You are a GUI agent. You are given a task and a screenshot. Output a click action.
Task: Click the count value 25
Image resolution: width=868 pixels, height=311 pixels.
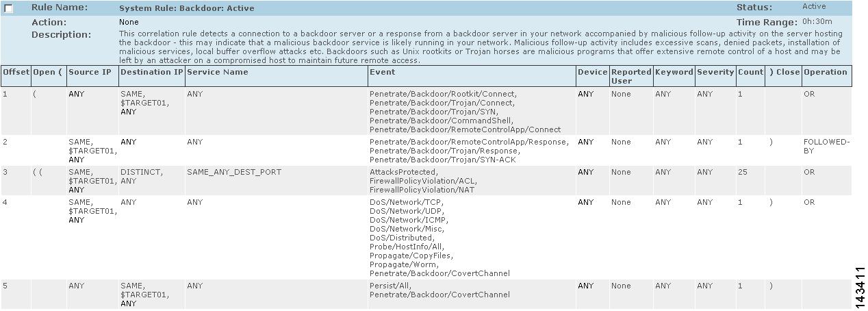(743, 172)
